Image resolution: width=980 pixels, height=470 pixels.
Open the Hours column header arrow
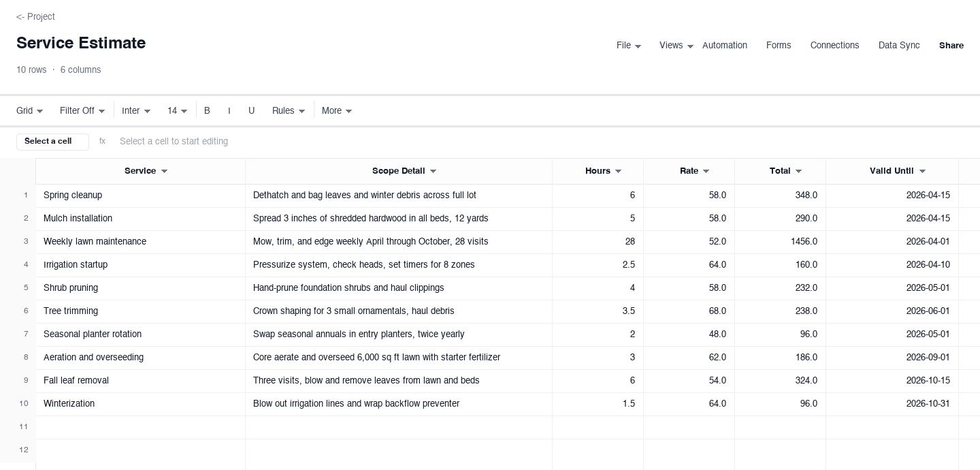tap(619, 172)
